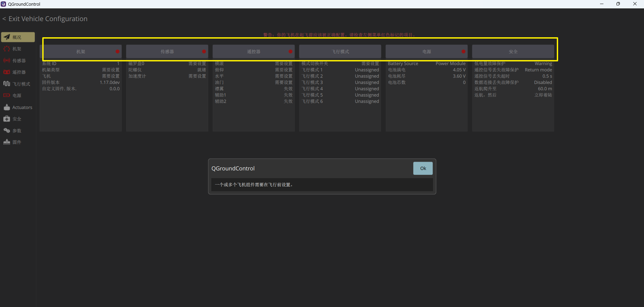The image size is (644, 307).
Task: Click the custom firmware version value 0.0.0
Action: tap(115, 89)
